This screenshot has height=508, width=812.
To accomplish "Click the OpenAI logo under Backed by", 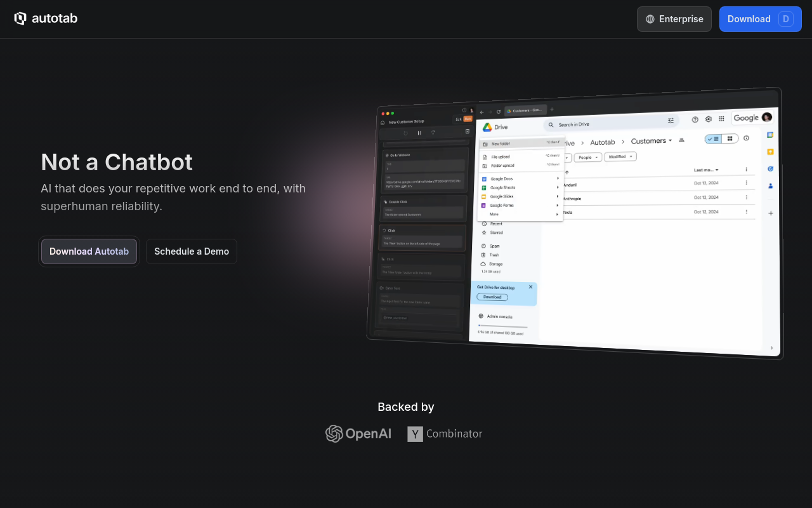I will pyautogui.click(x=358, y=434).
